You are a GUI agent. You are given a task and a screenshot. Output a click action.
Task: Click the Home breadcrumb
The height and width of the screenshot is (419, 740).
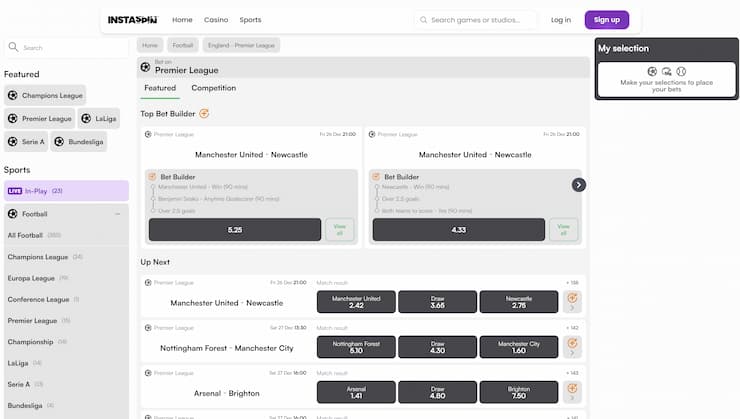150,45
